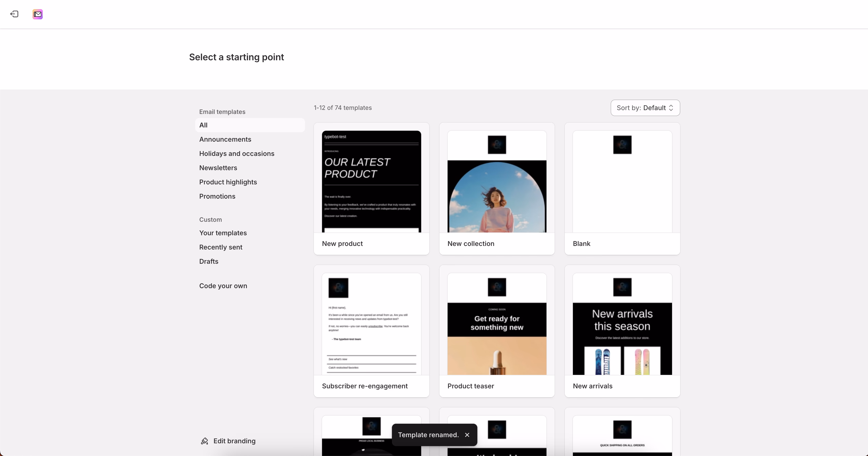Click the Edit branding paint icon
The height and width of the screenshot is (456, 868).
(205, 441)
